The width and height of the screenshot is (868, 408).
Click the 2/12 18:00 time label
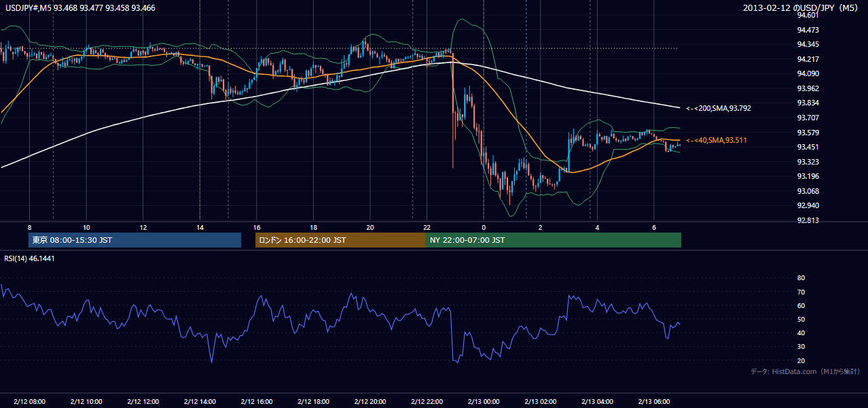click(313, 402)
